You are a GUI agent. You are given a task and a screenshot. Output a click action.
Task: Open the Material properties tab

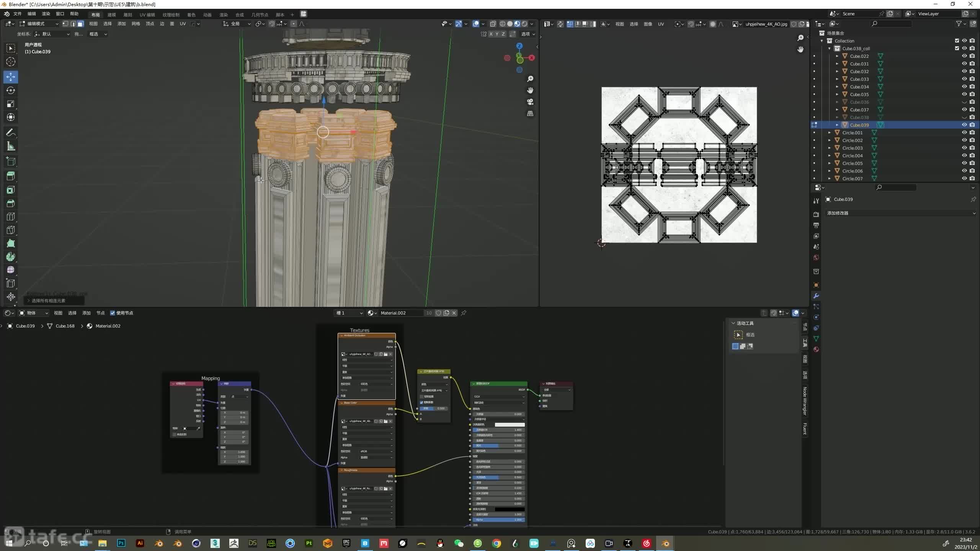[x=816, y=349]
